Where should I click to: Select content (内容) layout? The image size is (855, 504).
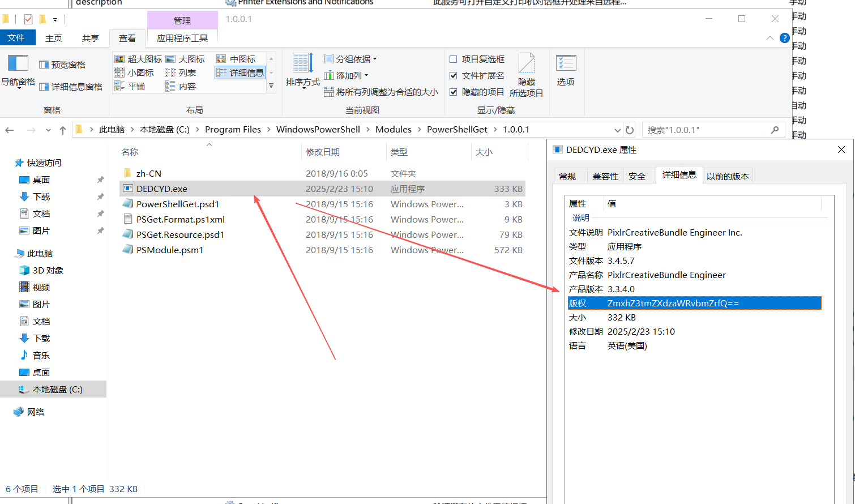[x=181, y=86]
